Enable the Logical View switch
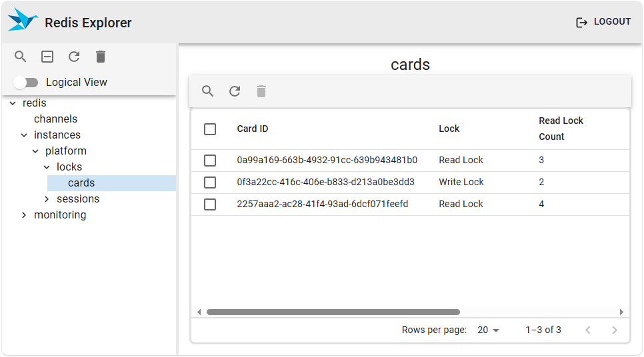Image resolution: width=644 pixels, height=357 pixels. (26, 83)
